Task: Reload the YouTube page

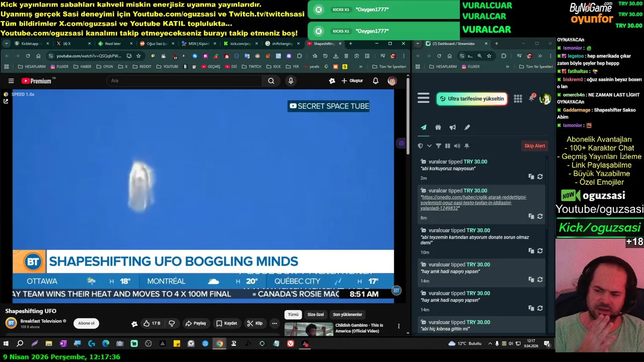Action: (28, 56)
